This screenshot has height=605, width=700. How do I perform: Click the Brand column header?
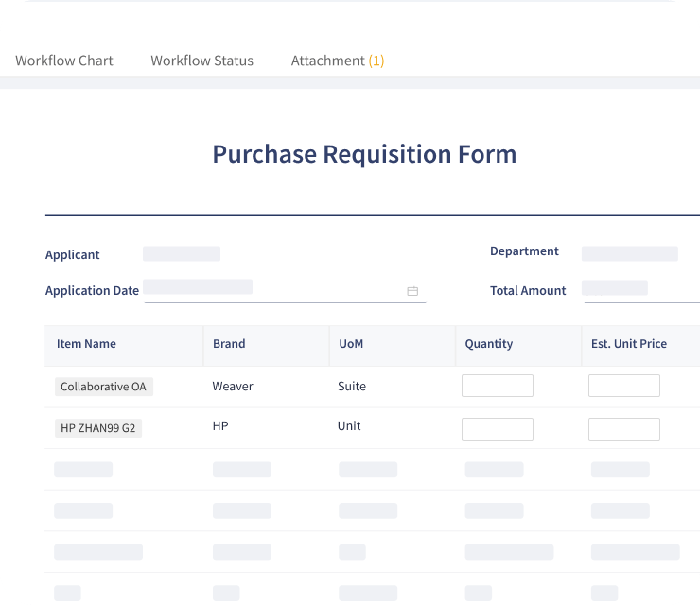229,344
